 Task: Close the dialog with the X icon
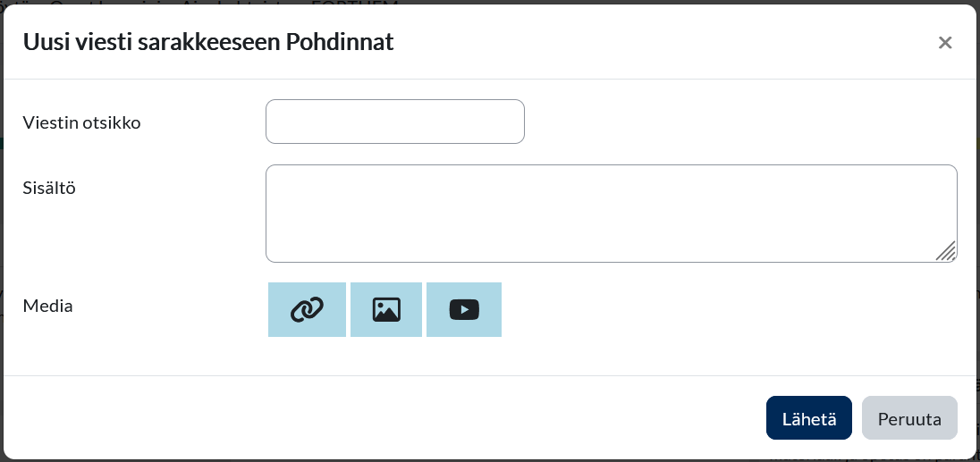click(945, 43)
